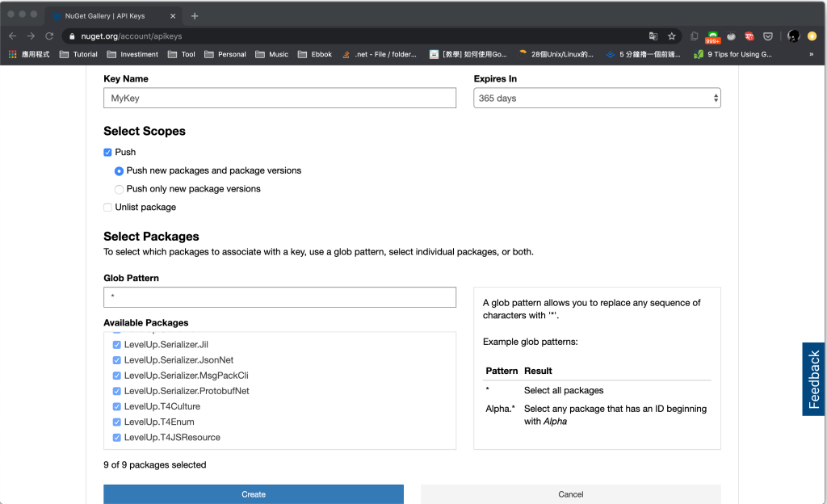Uncheck LevelUp.Serializer.ProtobufNet package
827x504 pixels.
pyautogui.click(x=116, y=391)
